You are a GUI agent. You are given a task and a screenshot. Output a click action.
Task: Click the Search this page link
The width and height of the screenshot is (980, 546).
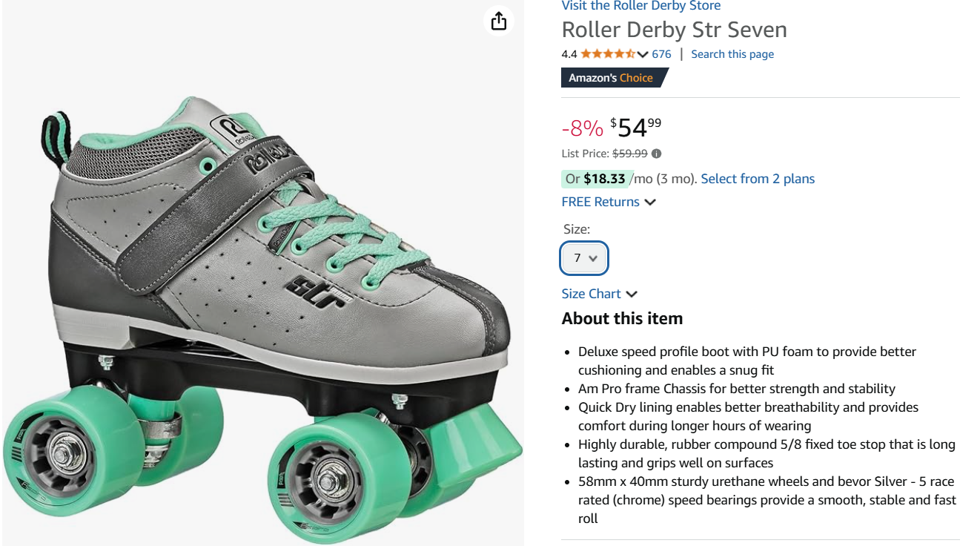732,54
